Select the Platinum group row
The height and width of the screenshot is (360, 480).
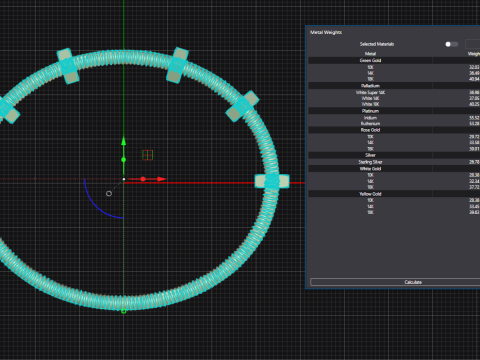pos(394,111)
